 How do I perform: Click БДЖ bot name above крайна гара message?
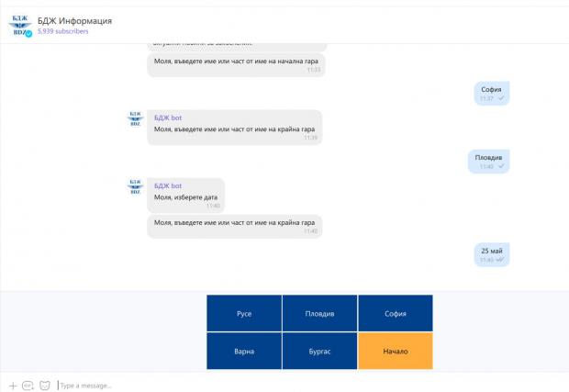pyautogui.click(x=168, y=118)
